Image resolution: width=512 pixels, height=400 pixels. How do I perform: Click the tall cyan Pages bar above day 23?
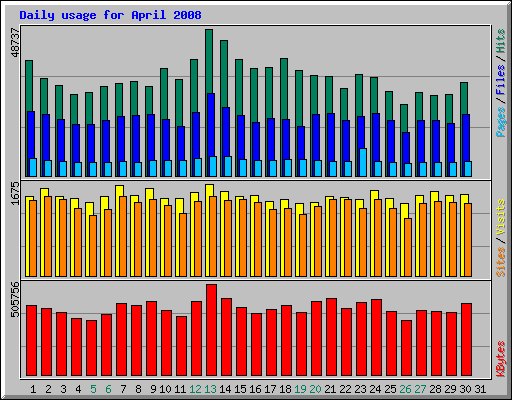pyautogui.click(x=363, y=162)
